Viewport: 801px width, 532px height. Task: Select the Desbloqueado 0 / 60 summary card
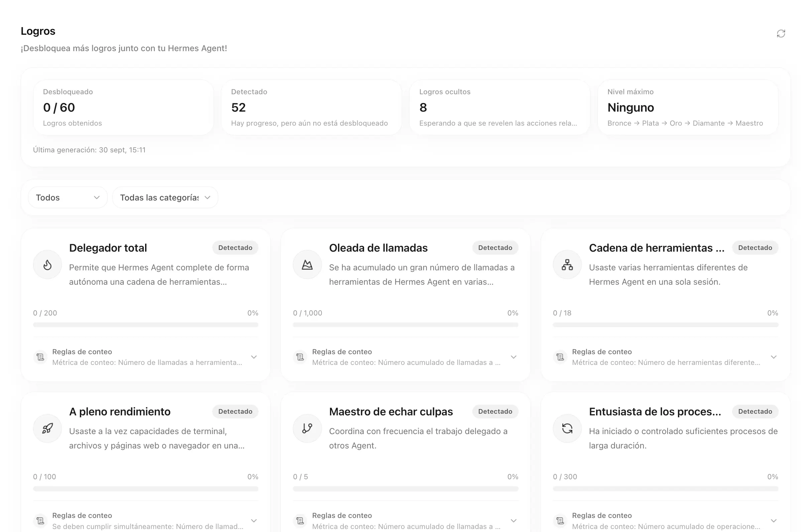point(124,108)
